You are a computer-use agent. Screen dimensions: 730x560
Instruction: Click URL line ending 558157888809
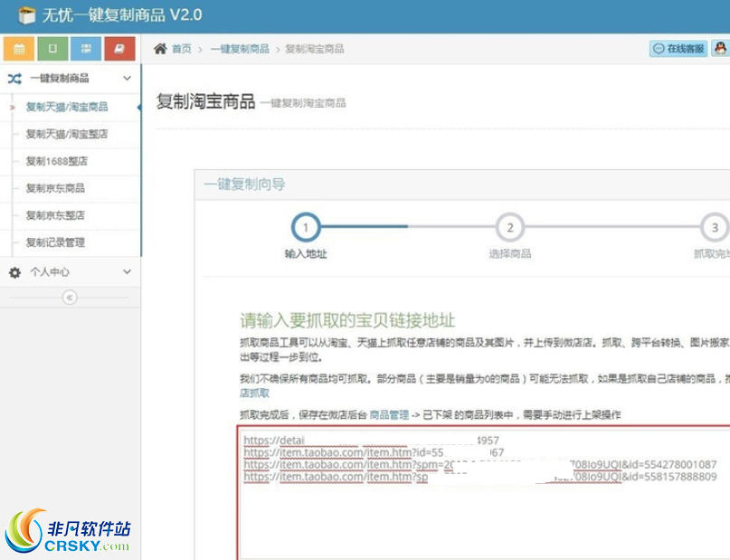pyautogui.click(x=480, y=476)
